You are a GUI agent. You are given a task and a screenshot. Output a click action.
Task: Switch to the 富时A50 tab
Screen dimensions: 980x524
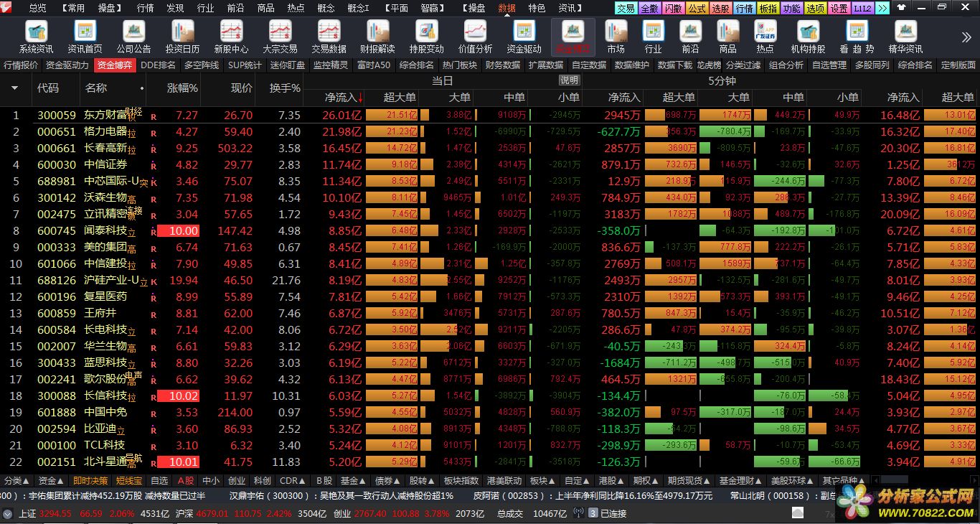tap(374, 65)
